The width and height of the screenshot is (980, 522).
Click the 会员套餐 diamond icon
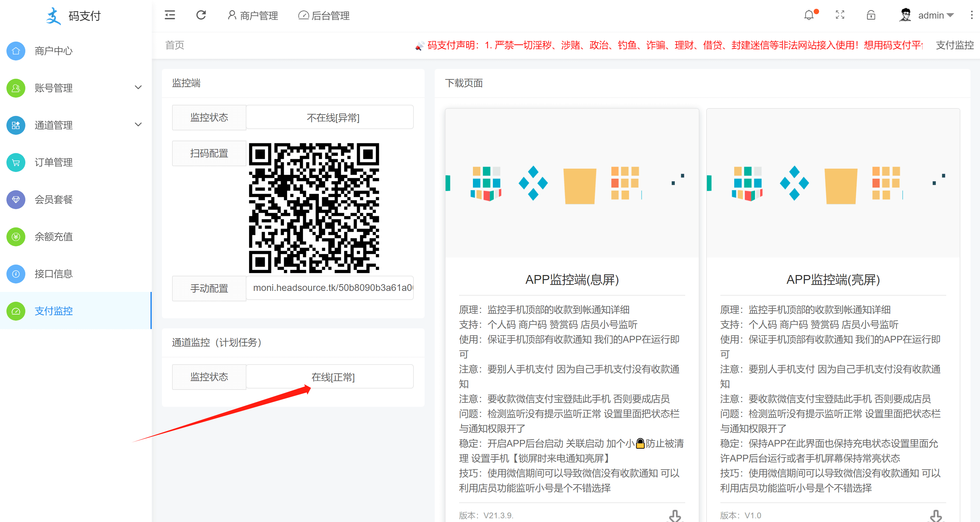click(16, 199)
